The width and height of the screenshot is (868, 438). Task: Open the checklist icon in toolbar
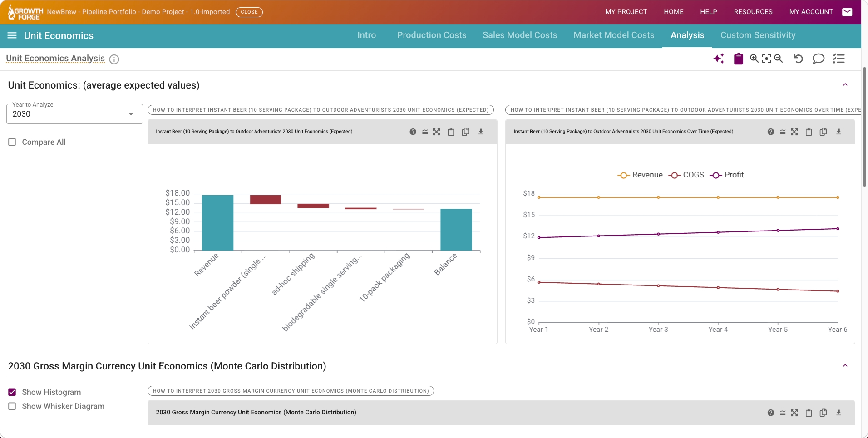point(838,59)
